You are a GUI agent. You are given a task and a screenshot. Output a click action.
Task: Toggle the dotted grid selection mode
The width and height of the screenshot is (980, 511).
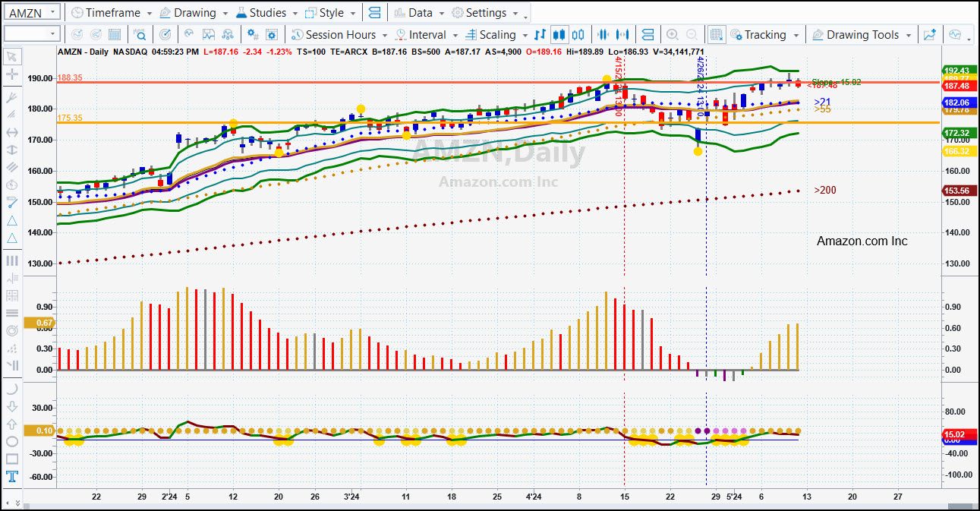click(x=716, y=35)
